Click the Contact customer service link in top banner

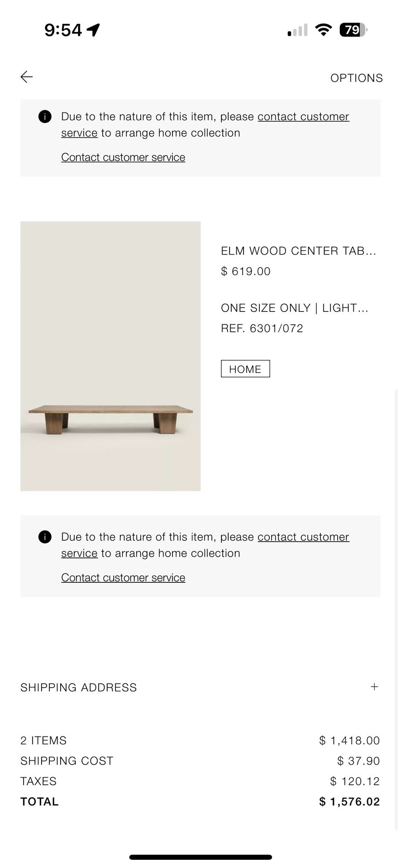(303, 117)
